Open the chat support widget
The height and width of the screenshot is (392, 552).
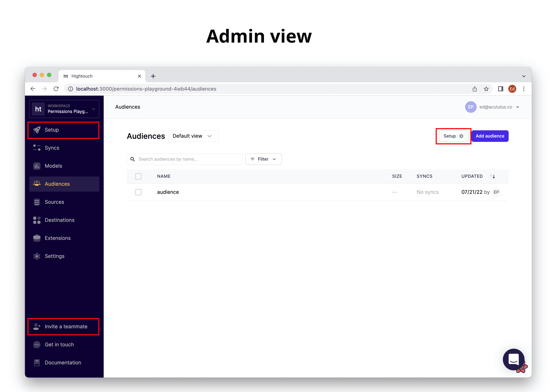click(x=514, y=360)
